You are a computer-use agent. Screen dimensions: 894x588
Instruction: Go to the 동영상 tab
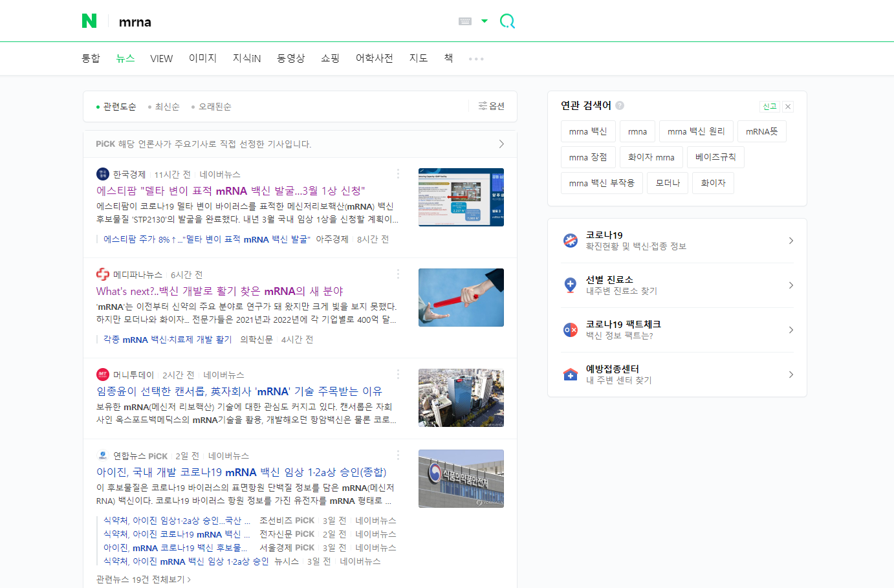click(291, 58)
